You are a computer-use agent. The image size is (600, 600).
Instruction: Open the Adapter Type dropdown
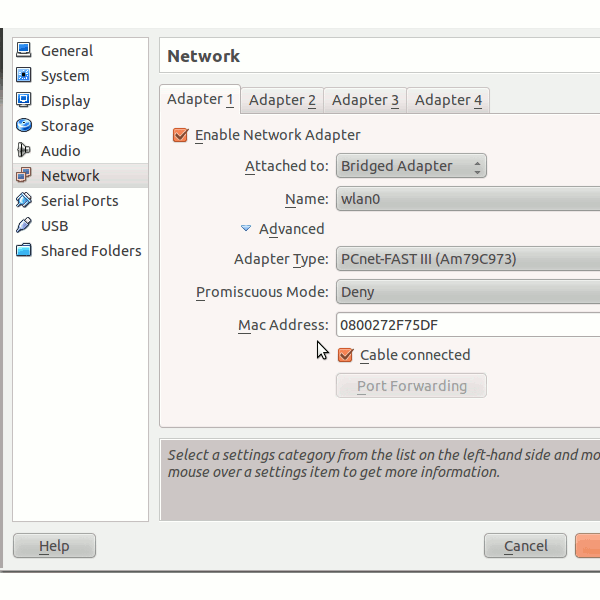click(x=467, y=260)
